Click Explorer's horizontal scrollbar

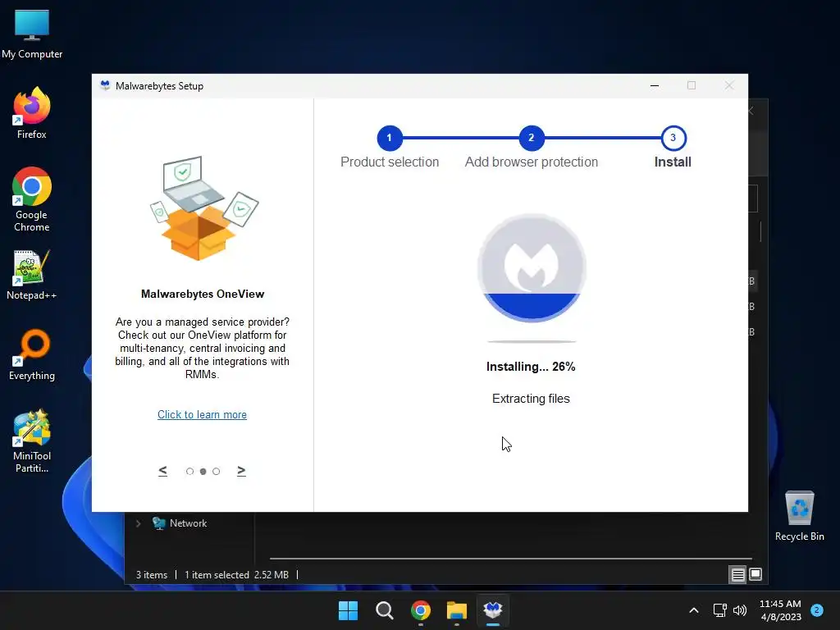pyautogui.click(x=510, y=558)
